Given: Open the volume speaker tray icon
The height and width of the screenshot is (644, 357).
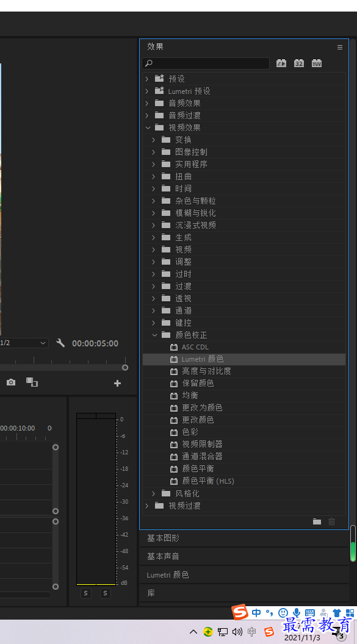Looking at the screenshot, I should [x=237, y=632].
